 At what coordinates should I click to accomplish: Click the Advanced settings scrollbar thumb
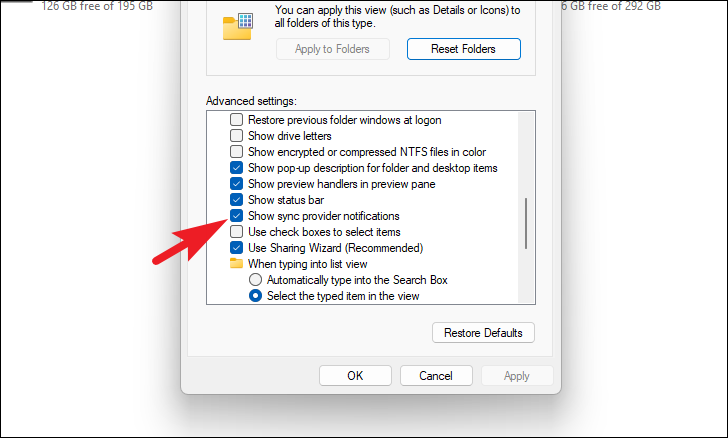tap(526, 223)
